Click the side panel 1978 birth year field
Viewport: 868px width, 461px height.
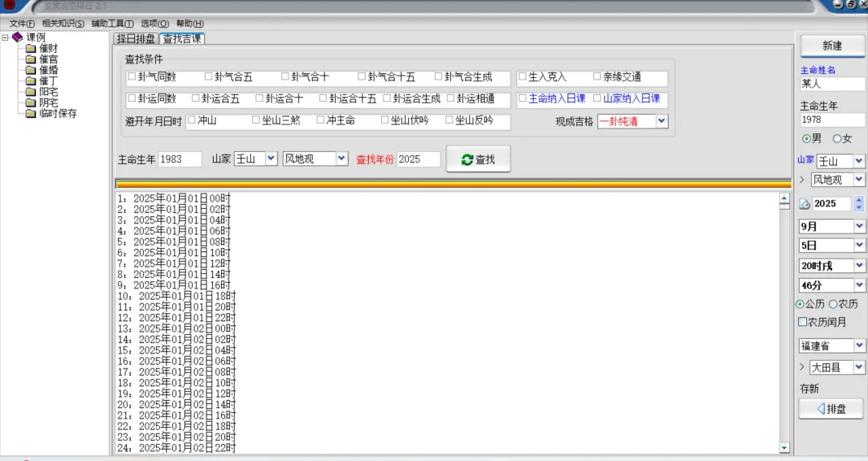point(832,120)
